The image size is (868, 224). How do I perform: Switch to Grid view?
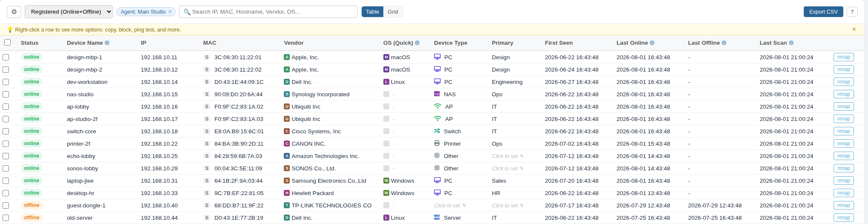pyautogui.click(x=393, y=12)
